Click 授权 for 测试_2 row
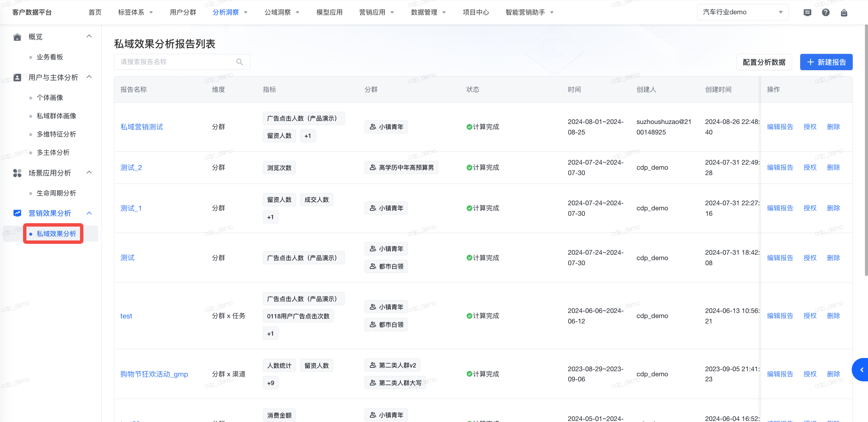This screenshot has width=868, height=422. 810,167
